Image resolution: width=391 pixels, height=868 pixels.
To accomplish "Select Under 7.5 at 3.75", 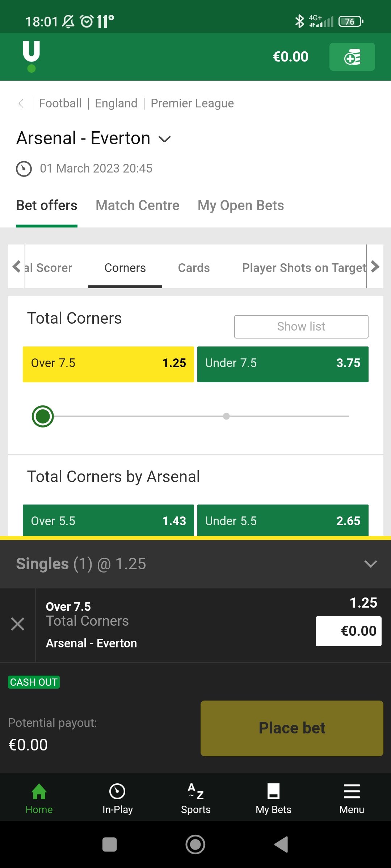I will pyautogui.click(x=283, y=364).
